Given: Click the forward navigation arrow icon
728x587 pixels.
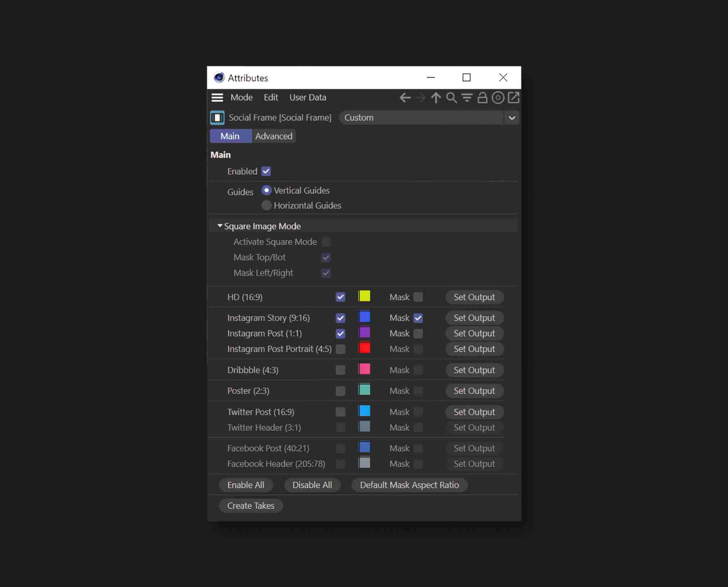Looking at the screenshot, I should tap(420, 98).
